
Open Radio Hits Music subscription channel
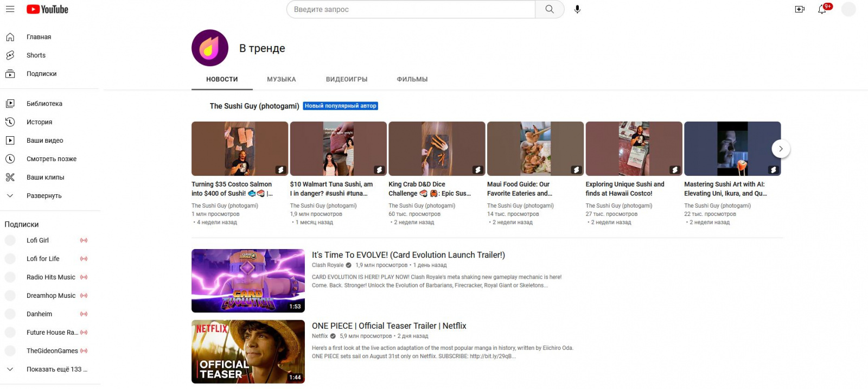pos(50,277)
